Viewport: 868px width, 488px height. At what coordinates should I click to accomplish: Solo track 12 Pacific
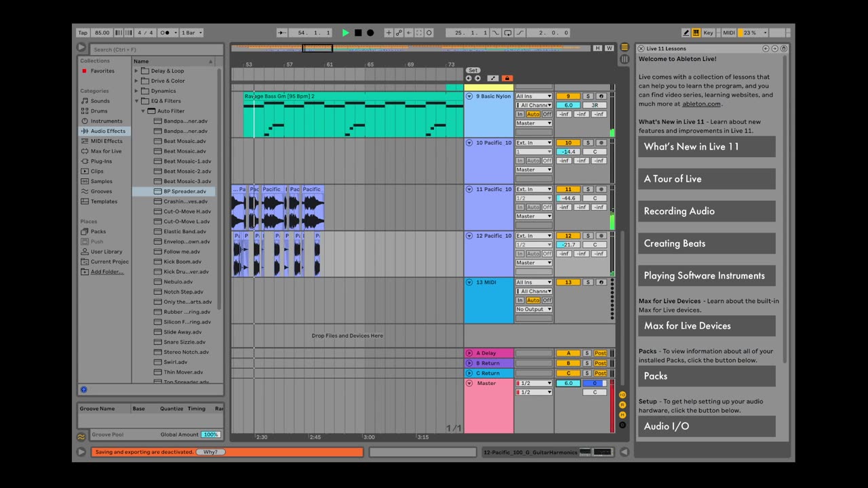(x=589, y=236)
